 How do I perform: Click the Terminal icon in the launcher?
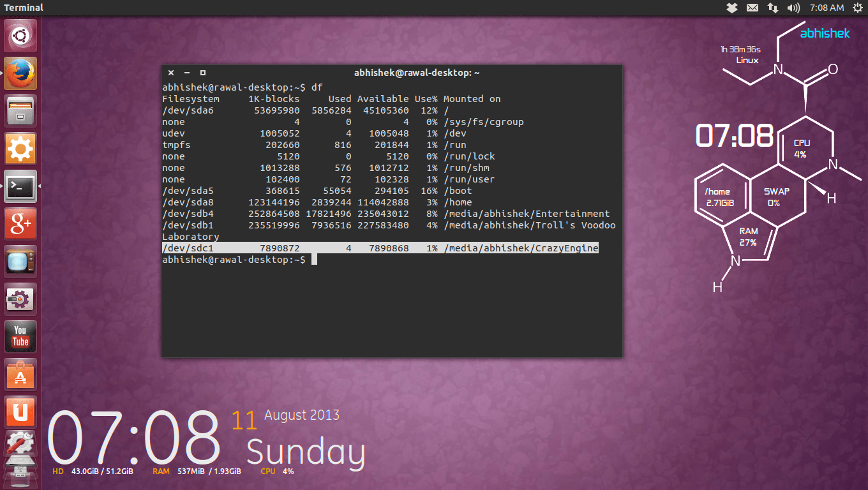(20, 186)
